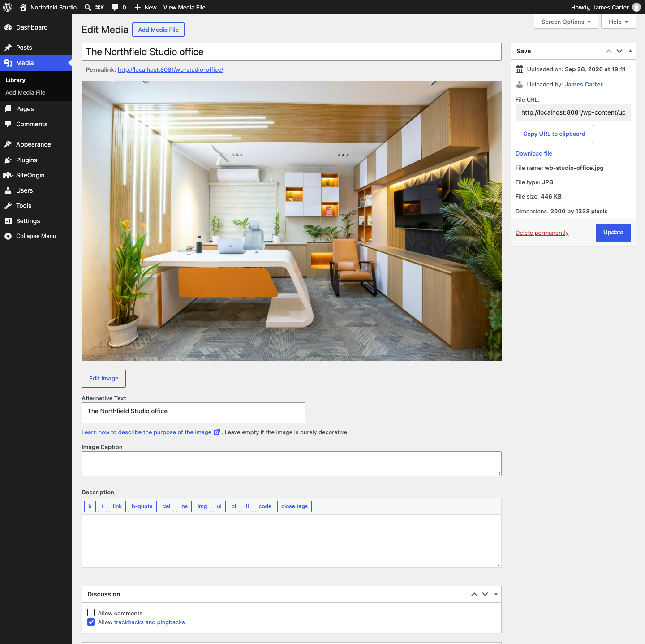
Task: Click the Settings sliders icon
Action: (8, 221)
